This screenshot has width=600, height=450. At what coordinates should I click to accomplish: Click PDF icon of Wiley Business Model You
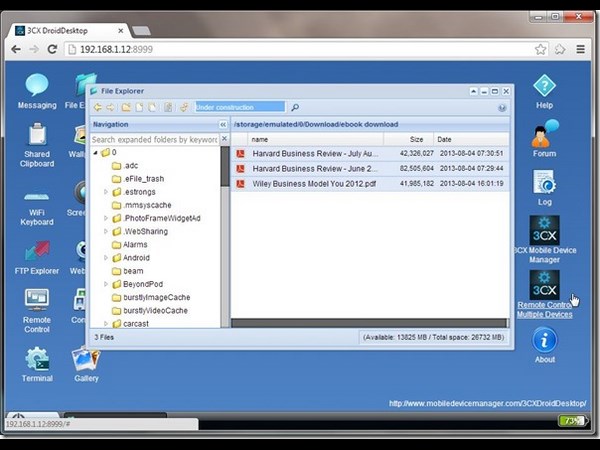(240, 184)
